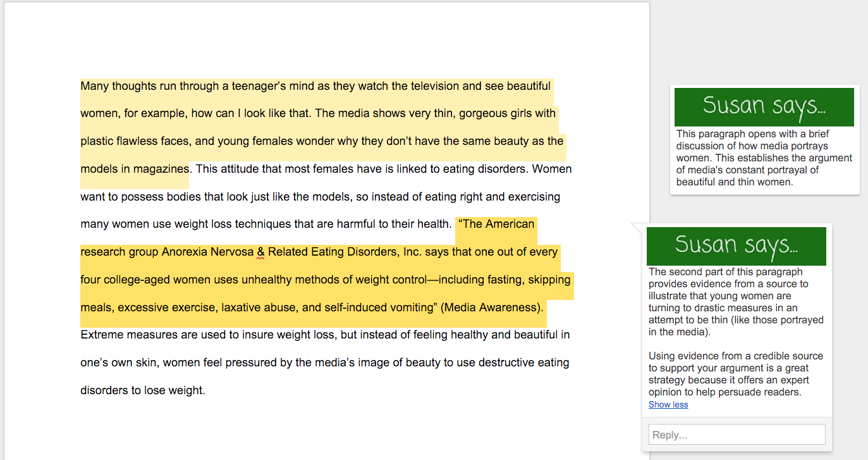Click the "(Media Awareness)" citation
This screenshot has height=460, width=868.
[x=491, y=308]
